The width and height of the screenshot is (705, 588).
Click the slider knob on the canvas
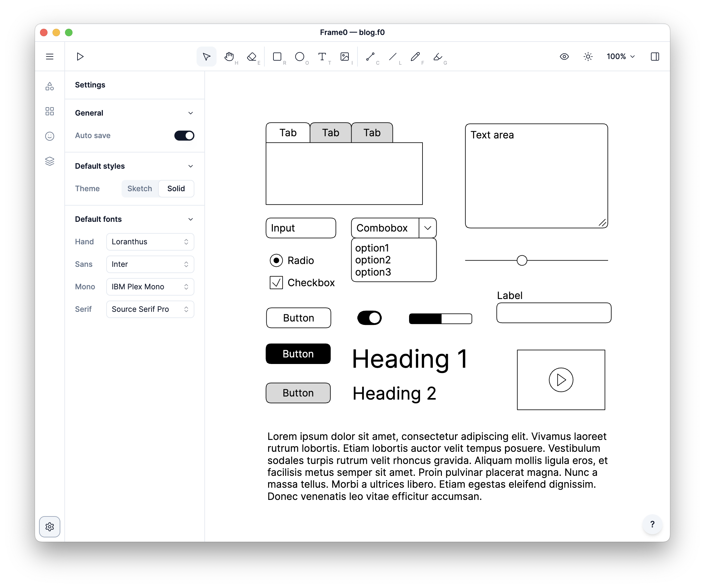[x=522, y=261]
